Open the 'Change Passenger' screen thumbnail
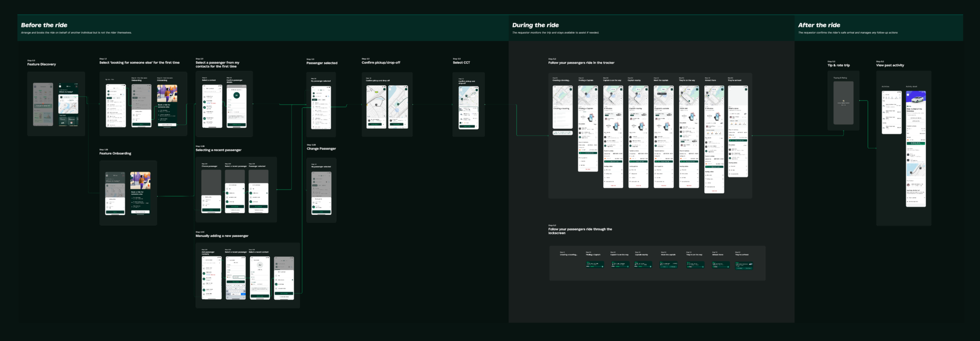 point(321,193)
